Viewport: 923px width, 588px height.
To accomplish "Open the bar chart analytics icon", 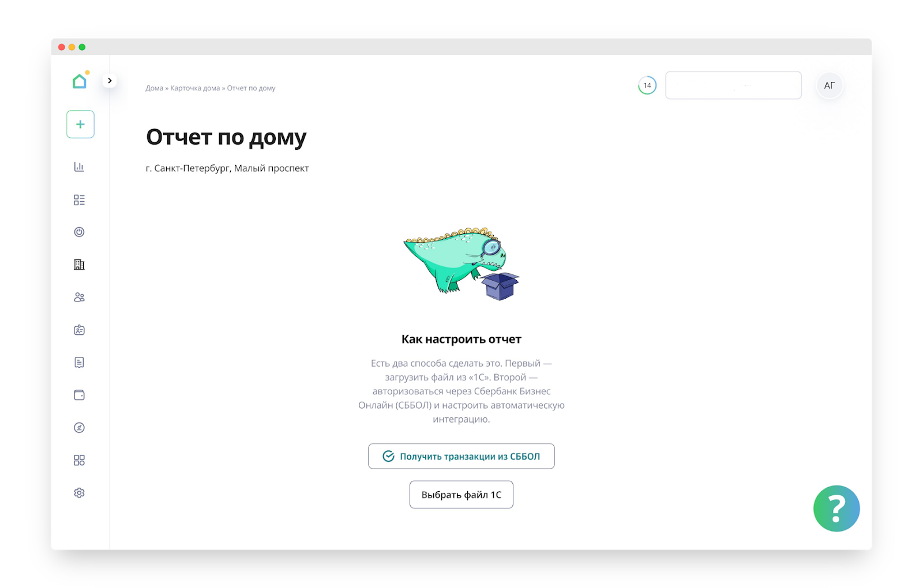I will (x=79, y=167).
